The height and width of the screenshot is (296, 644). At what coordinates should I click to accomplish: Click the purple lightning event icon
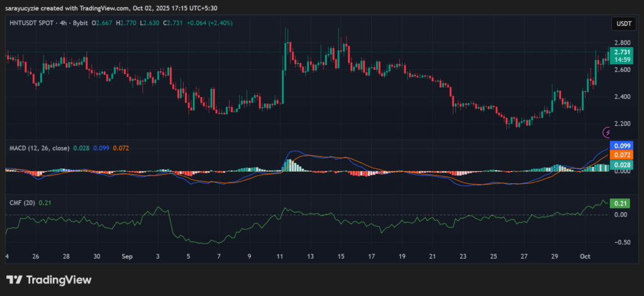point(608,132)
